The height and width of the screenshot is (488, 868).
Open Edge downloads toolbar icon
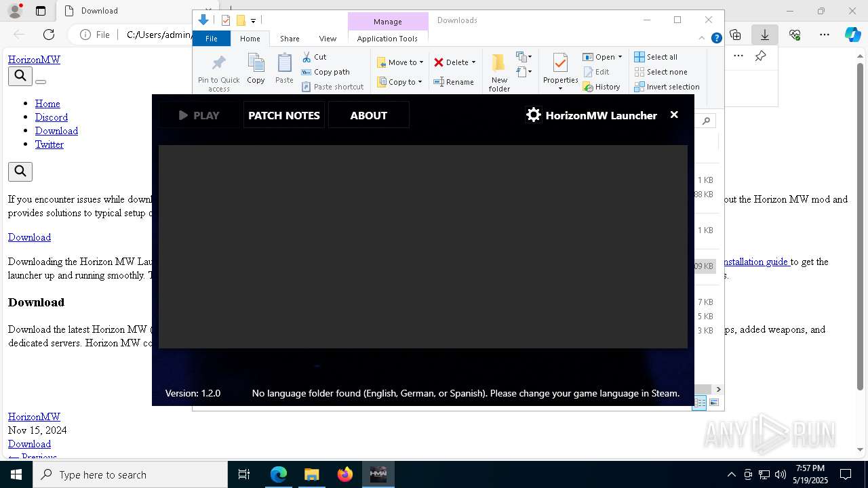click(765, 35)
